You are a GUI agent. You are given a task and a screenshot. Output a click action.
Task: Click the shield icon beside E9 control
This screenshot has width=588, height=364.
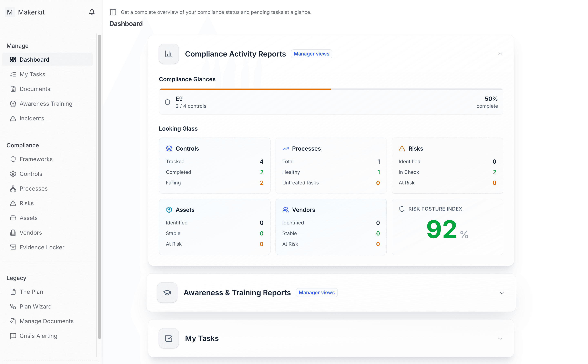tap(168, 102)
